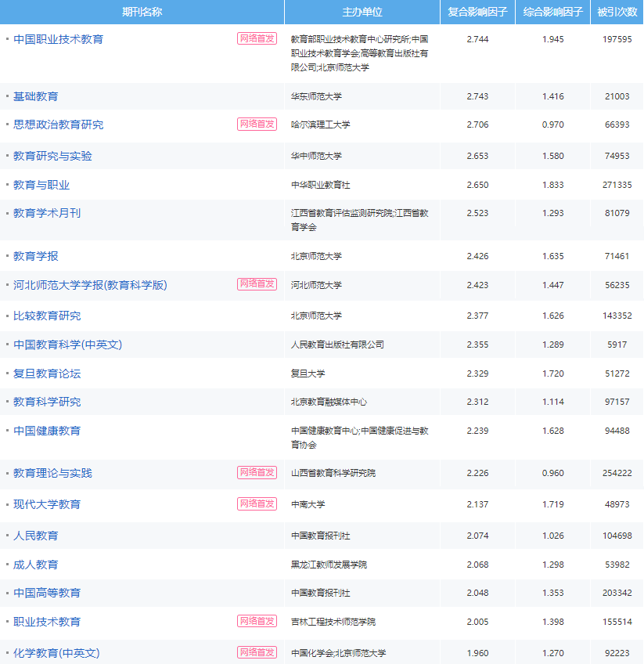This screenshot has width=644, height=664.
Task: Open the journal 中国教育科学(中英文)
Action: (68, 345)
